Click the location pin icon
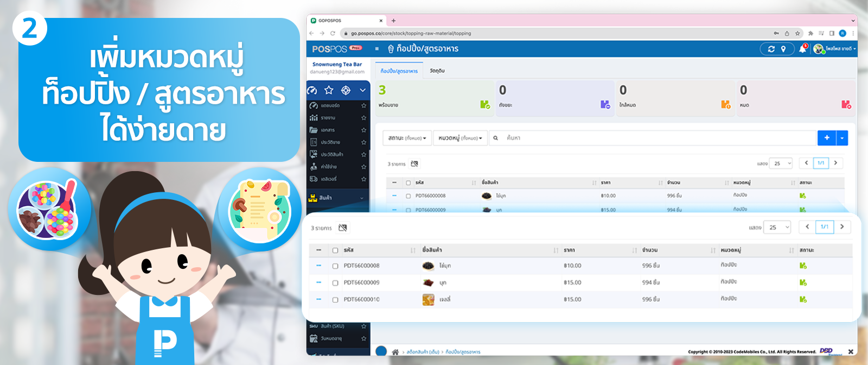 (783, 49)
